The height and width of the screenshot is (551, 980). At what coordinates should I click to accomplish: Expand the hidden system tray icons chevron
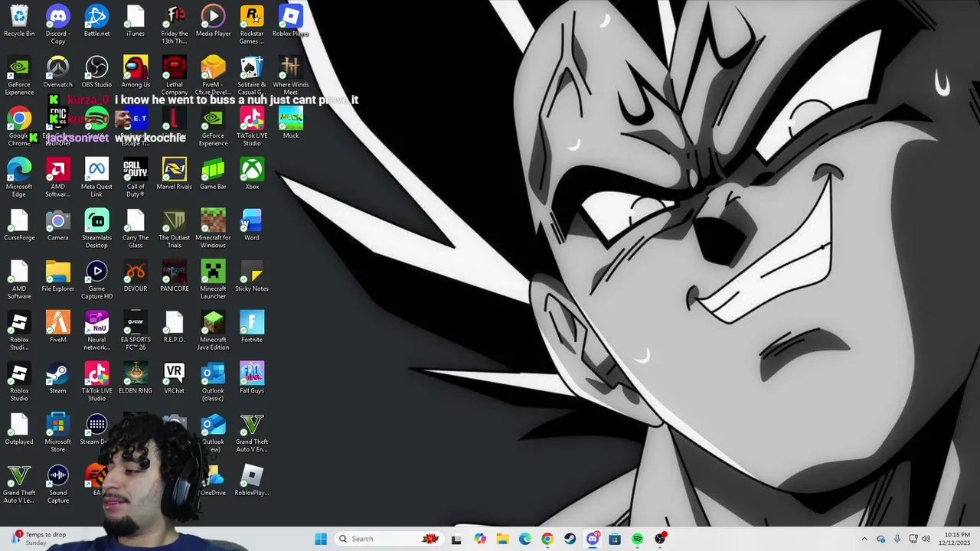(864, 539)
